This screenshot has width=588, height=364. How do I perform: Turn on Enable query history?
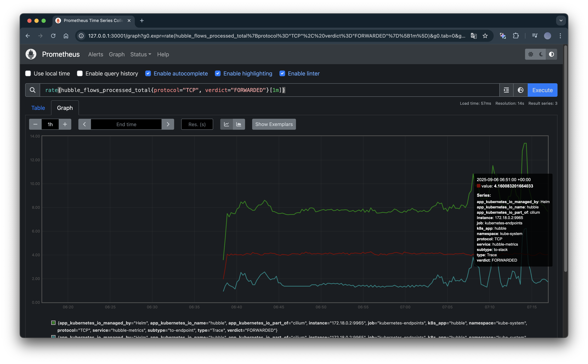pyautogui.click(x=80, y=73)
